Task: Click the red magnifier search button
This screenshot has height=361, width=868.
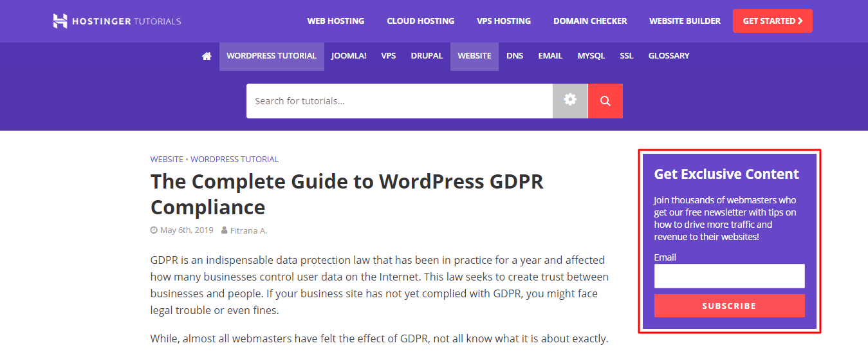Action: click(x=605, y=100)
